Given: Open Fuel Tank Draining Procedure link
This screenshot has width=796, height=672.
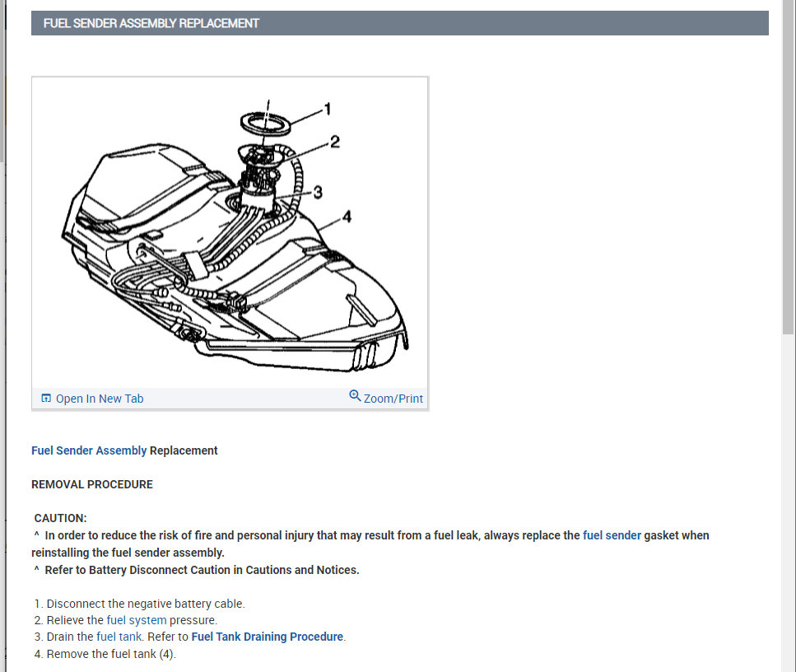Looking at the screenshot, I should (267, 637).
